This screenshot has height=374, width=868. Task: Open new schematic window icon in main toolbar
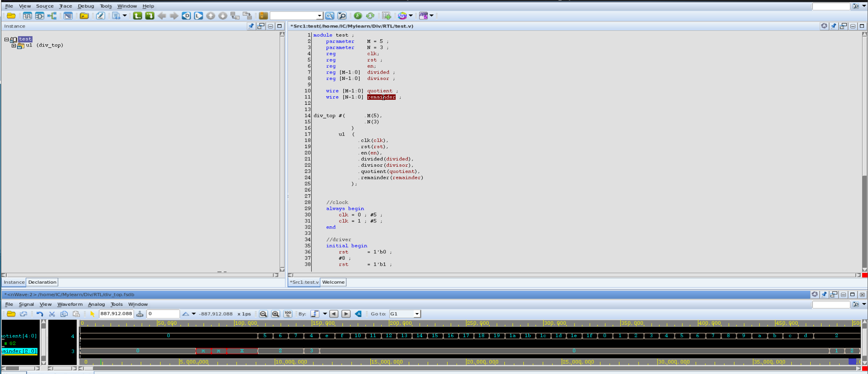(x=40, y=16)
